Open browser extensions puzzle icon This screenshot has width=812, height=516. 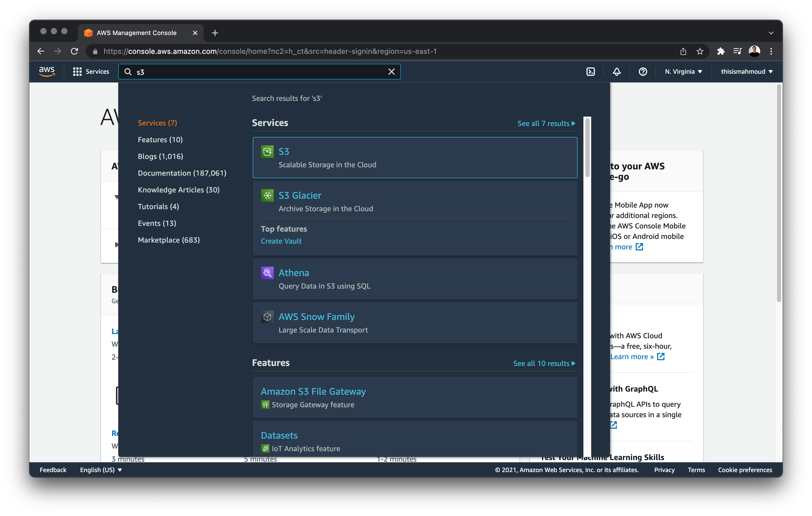pyautogui.click(x=721, y=51)
